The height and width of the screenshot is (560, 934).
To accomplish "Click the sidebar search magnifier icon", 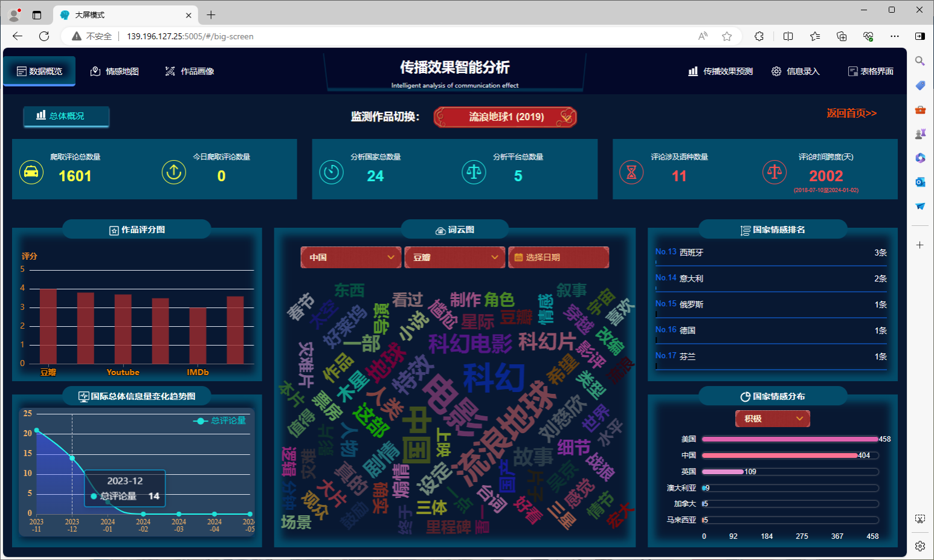I will point(920,61).
